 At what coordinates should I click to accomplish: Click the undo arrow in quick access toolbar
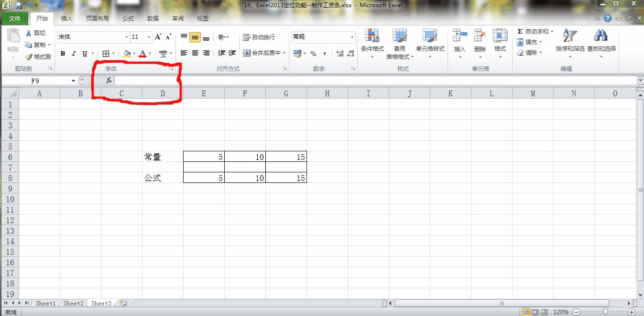(x=30, y=6)
